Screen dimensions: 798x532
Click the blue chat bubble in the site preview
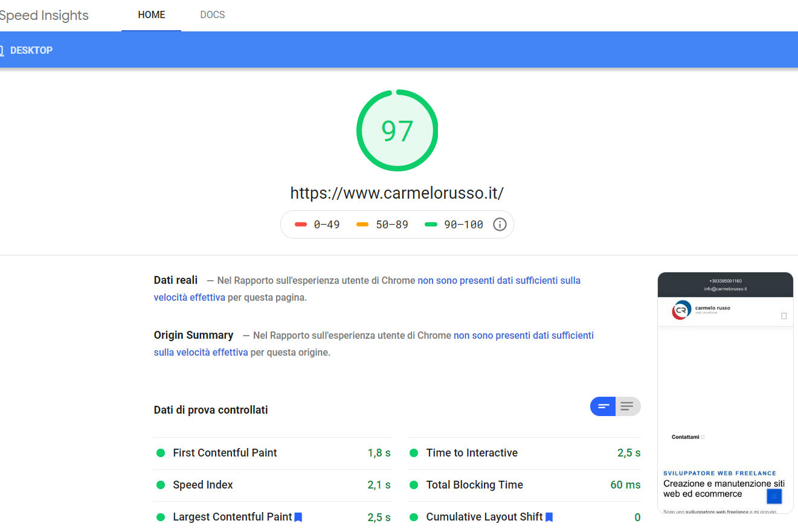pos(774,496)
